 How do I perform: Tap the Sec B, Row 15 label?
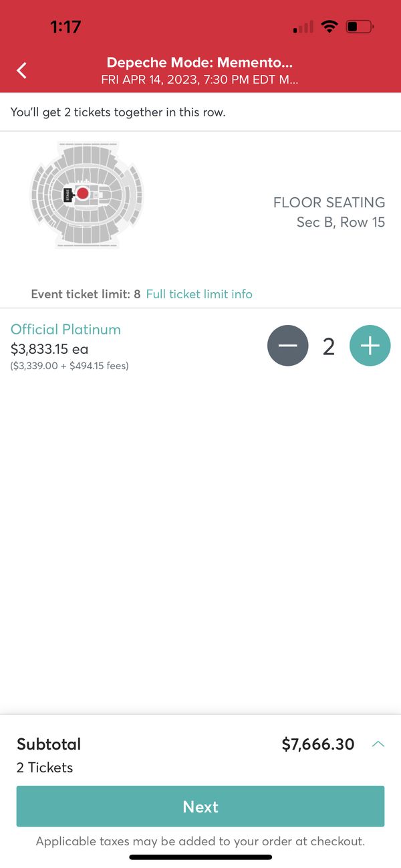(x=341, y=222)
